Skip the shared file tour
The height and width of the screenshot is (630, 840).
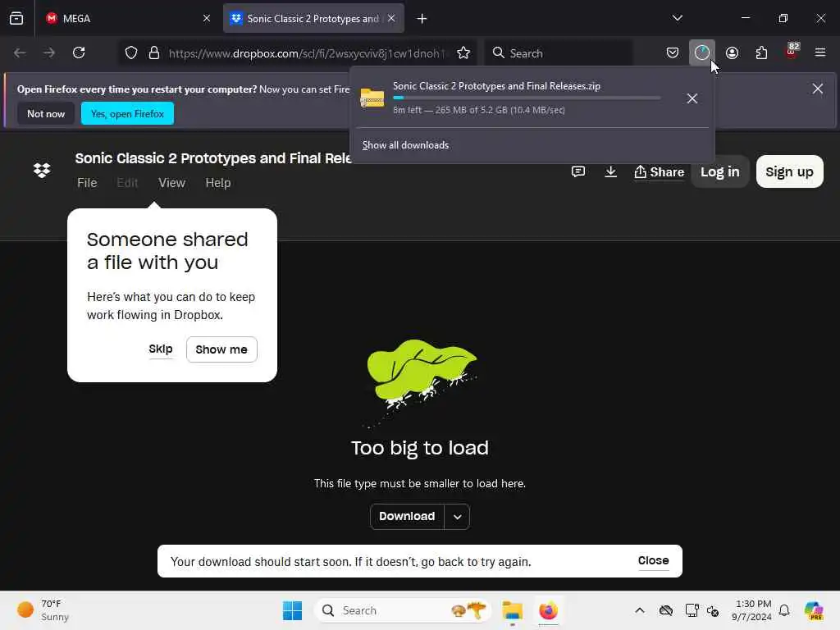161,349
